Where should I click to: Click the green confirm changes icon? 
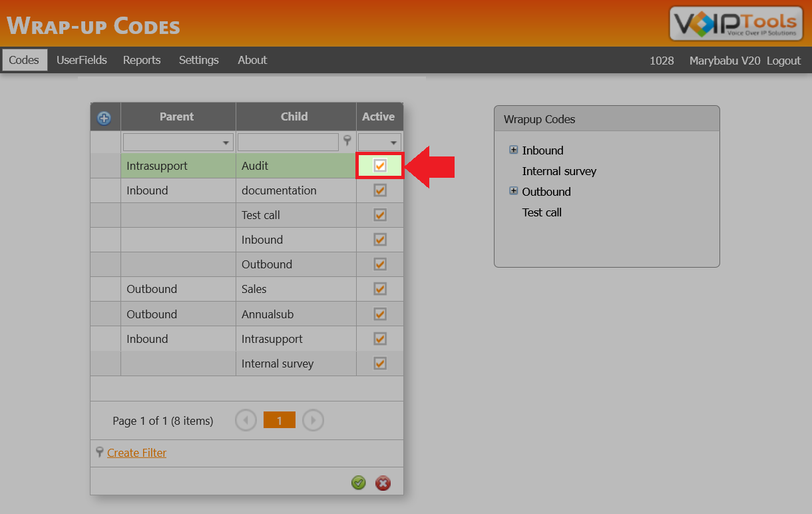tap(359, 483)
